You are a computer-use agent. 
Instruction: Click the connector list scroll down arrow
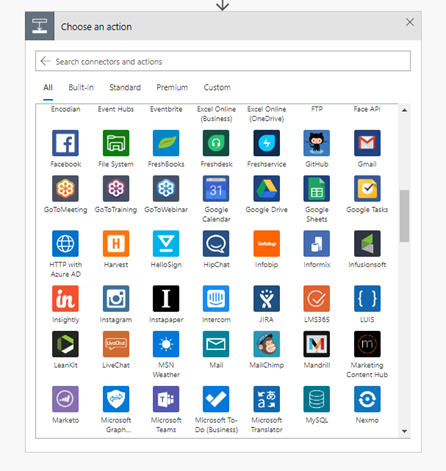[404, 431]
